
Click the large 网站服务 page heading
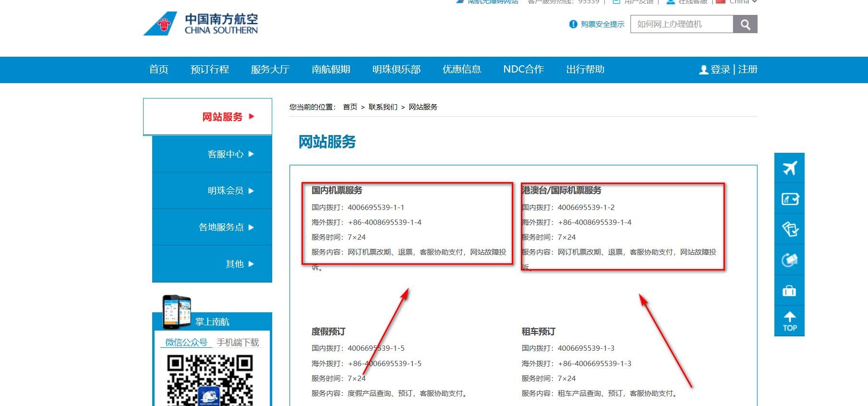[327, 142]
